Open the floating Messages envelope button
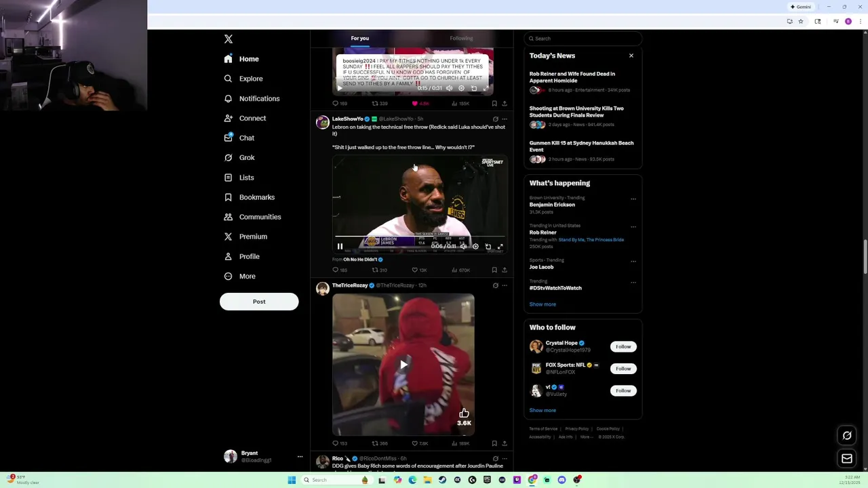 tap(847, 459)
